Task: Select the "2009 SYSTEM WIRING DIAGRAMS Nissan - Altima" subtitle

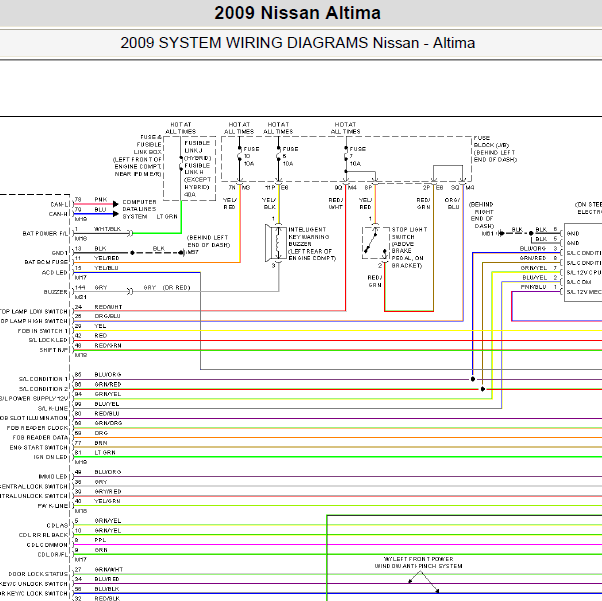Action: click(x=298, y=43)
